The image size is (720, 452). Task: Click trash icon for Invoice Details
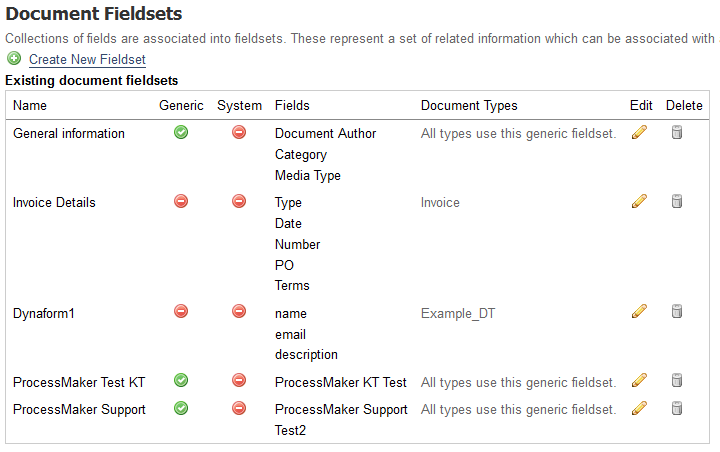(x=677, y=201)
